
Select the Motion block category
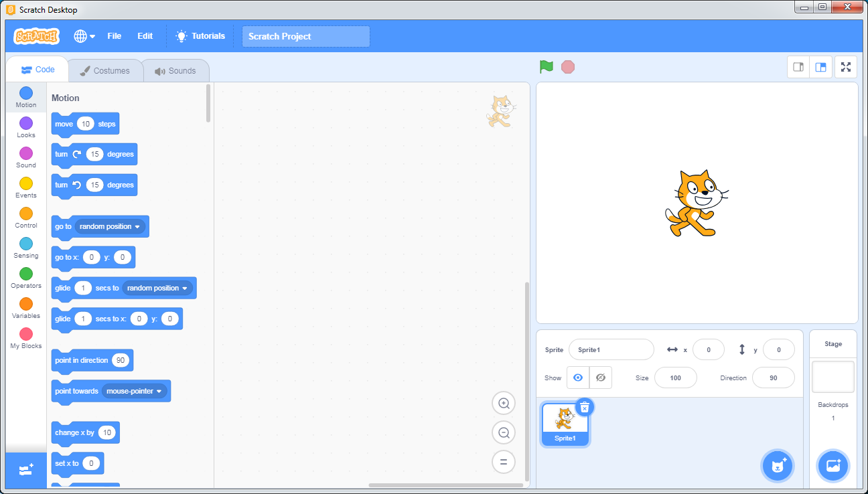(x=26, y=98)
